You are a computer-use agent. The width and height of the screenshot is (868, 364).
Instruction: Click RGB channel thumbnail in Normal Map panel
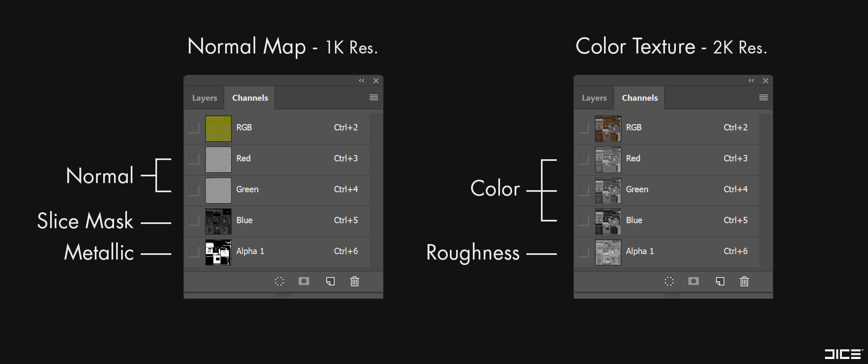218,128
